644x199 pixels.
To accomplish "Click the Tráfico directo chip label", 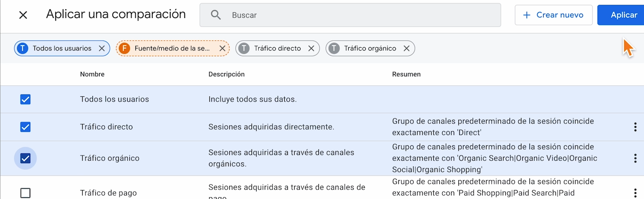I will point(277,49).
